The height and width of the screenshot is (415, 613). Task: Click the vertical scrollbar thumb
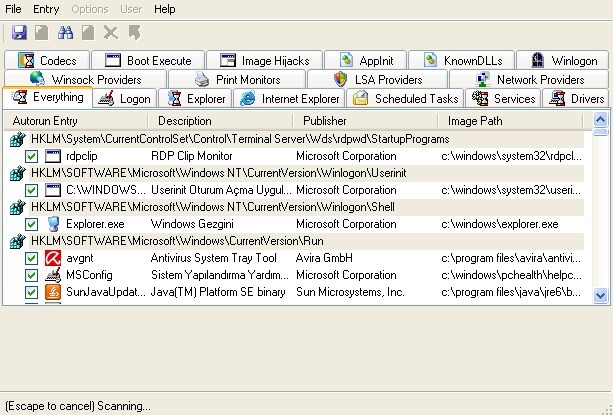click(600, 132)
